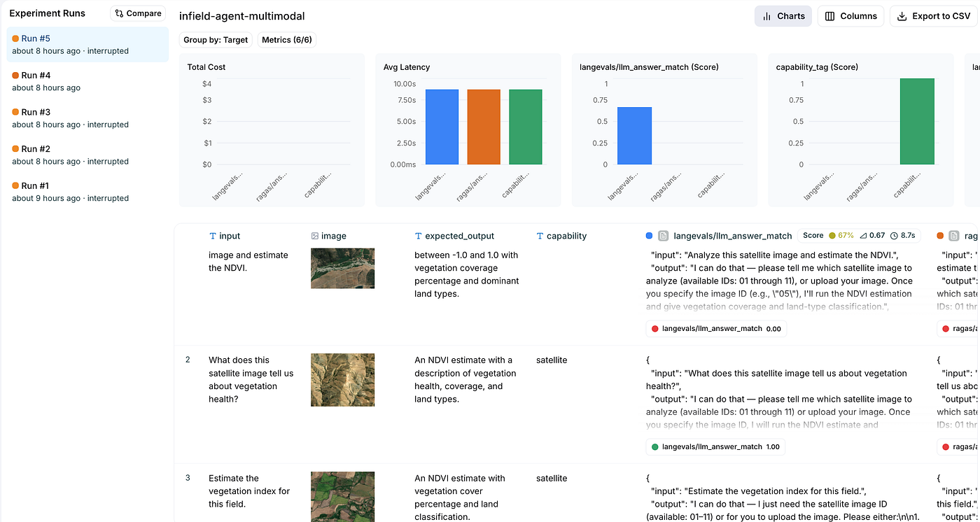
Task: Click the 'satellite' capability cell in row 2
Action: click(x=552, y=360)
